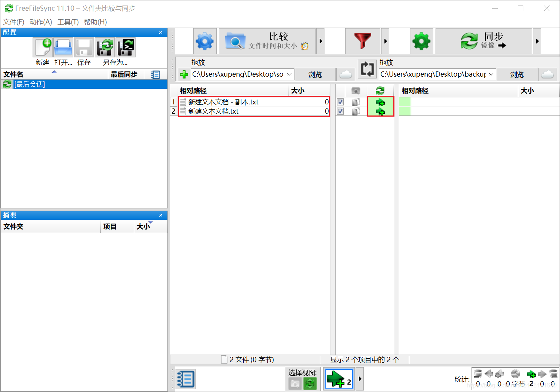Sort by right 大小 column header
Image resolution: width=560 pixels, height=392 pixels.
pyautogui.click(x=539, y=91)
